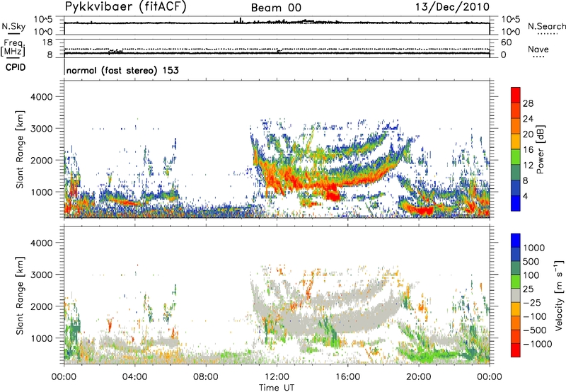This screenshot has height=392, width=566.
Task: Click the '500' Velocity colorbar label
Action: (531, 261)
